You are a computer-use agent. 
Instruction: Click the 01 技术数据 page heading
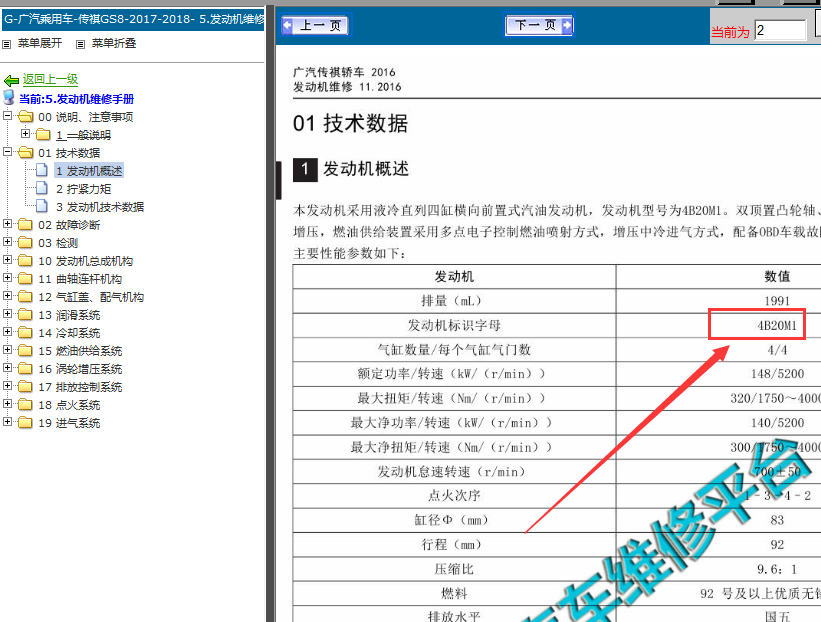point(350,124)
